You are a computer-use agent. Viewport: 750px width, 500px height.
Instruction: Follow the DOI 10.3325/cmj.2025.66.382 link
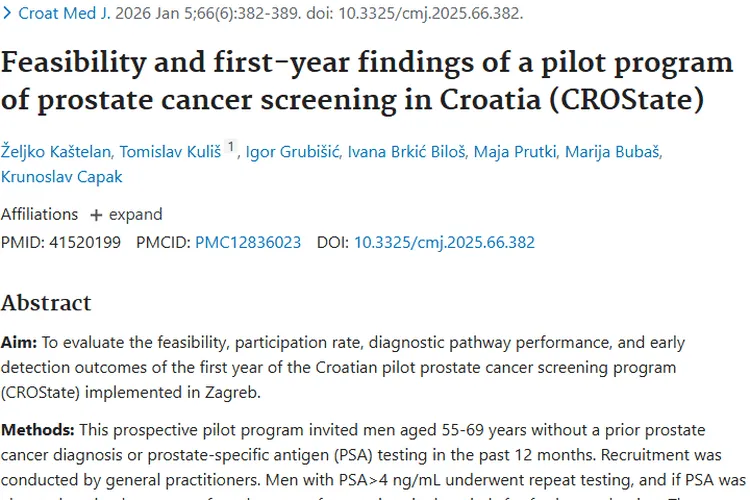coord(444,242)
